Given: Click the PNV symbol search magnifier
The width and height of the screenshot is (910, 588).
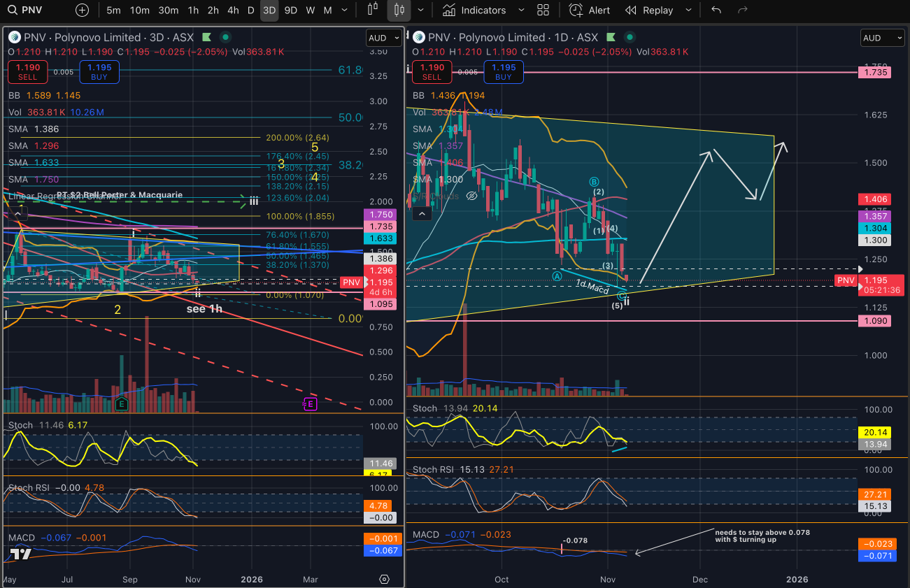Looking at the screenshot, I should point(13,10).
